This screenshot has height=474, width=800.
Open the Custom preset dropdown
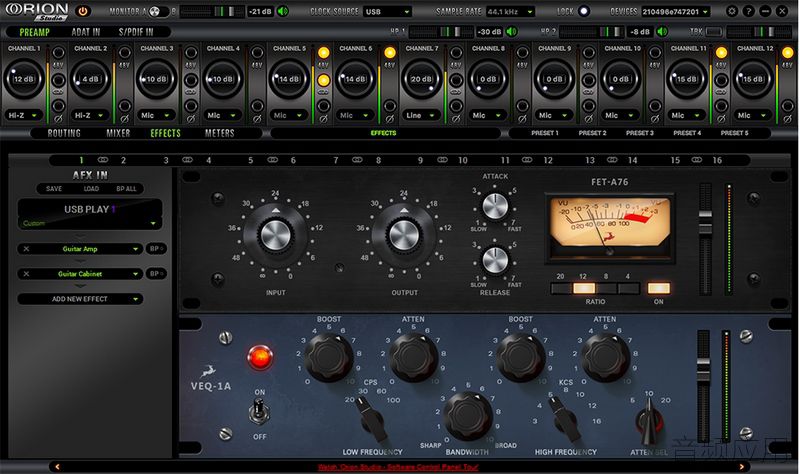tap(89, 223)
